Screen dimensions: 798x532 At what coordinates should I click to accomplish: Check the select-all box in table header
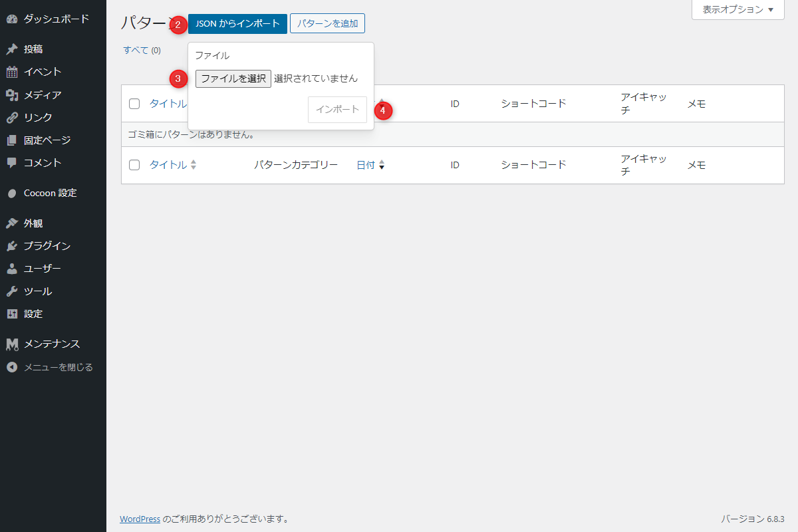134,104
